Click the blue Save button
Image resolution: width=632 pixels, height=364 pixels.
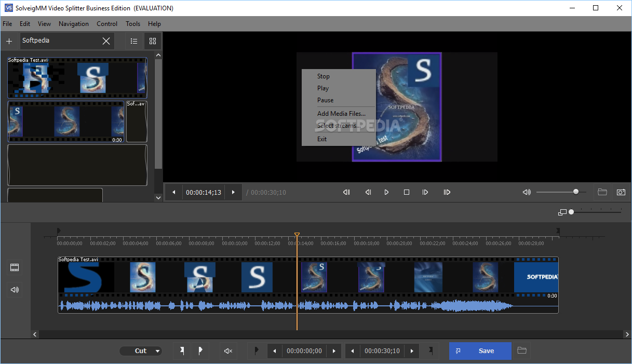tap(480, 351)
